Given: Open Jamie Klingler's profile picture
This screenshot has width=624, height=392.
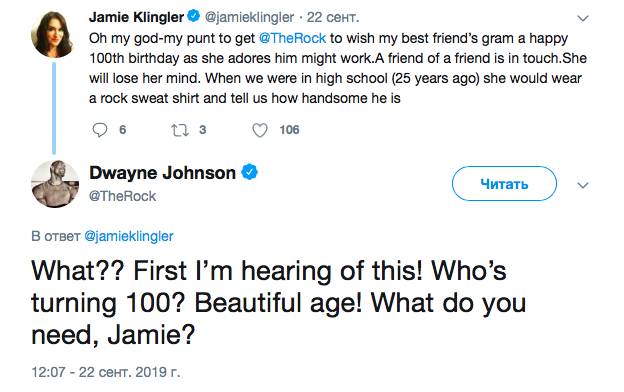Looking at the screenshot, I should 53,34.
